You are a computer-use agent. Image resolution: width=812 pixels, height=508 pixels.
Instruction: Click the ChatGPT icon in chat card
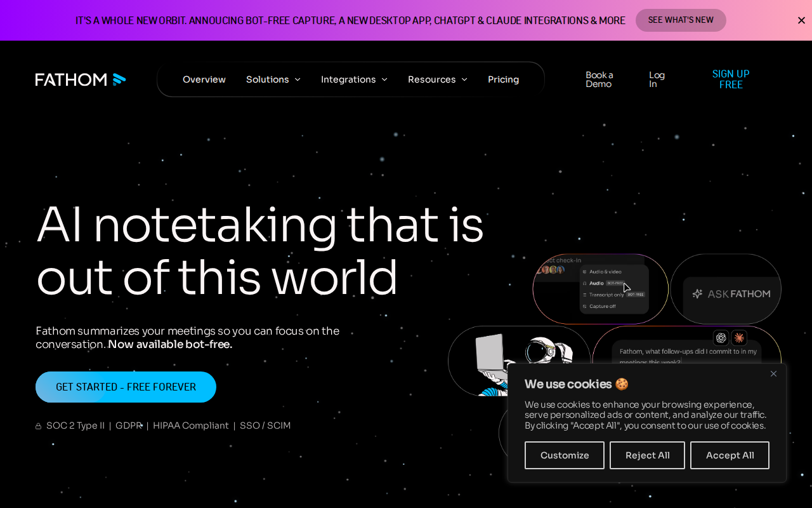click(x=721, y=338)
